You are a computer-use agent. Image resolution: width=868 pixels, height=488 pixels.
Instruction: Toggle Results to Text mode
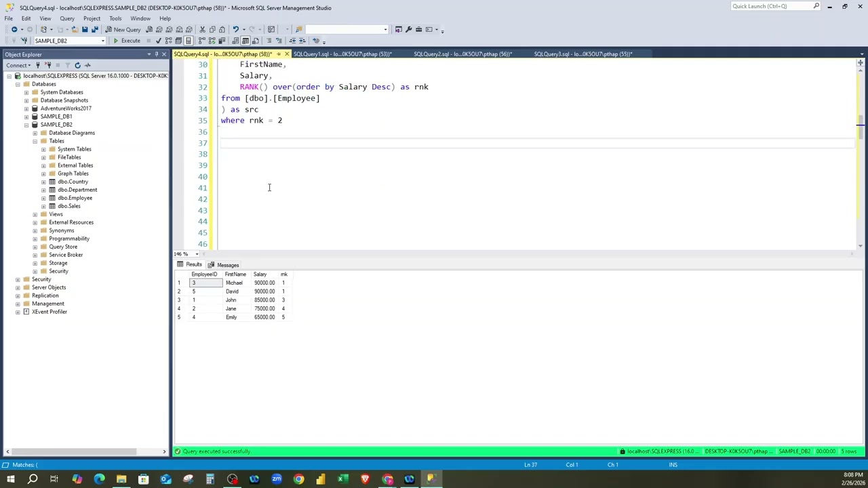235,41
